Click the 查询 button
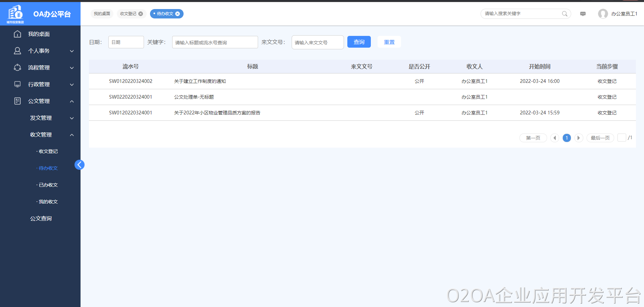The width and height of the screenshot is (644, 307). (359, 42)
